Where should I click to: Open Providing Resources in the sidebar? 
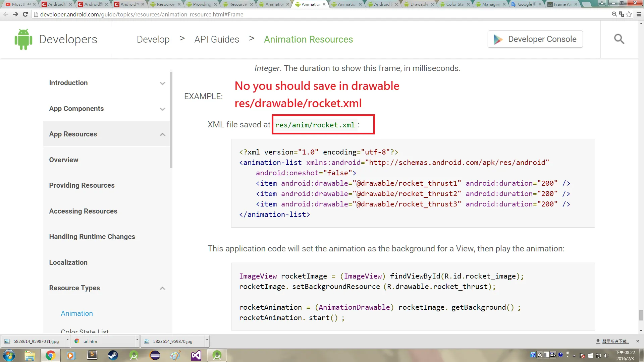click(82, 185)
